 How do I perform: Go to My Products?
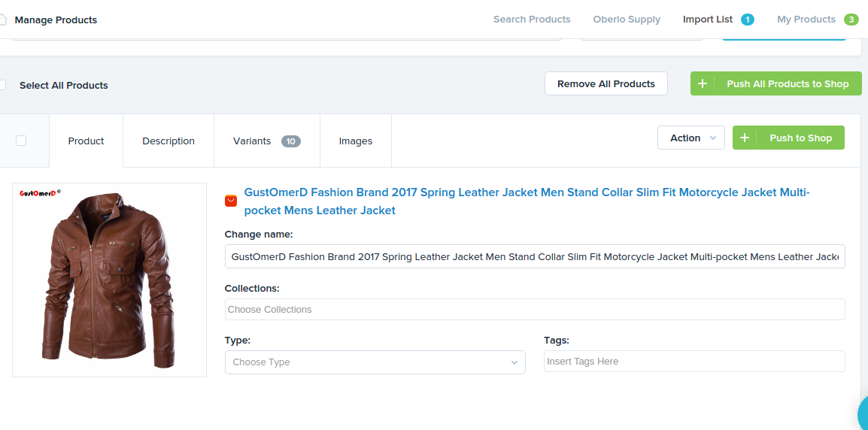point(806,20)
